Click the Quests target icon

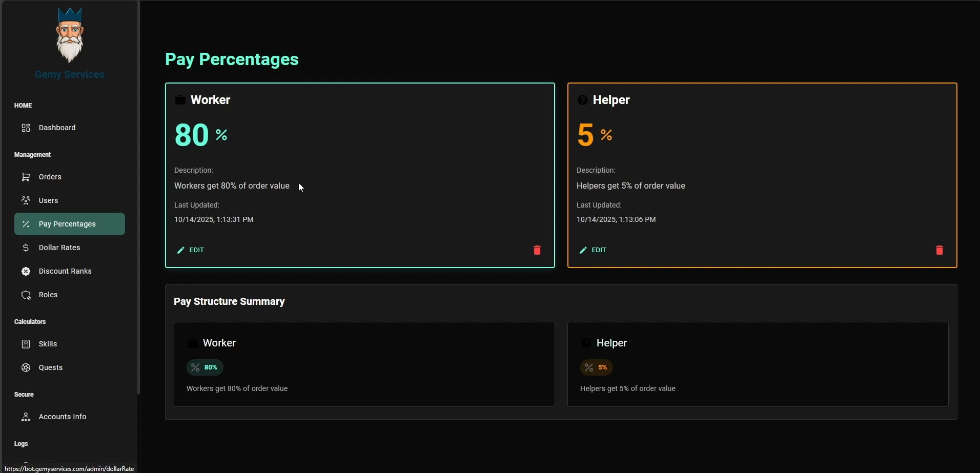(x=26, y=367)
